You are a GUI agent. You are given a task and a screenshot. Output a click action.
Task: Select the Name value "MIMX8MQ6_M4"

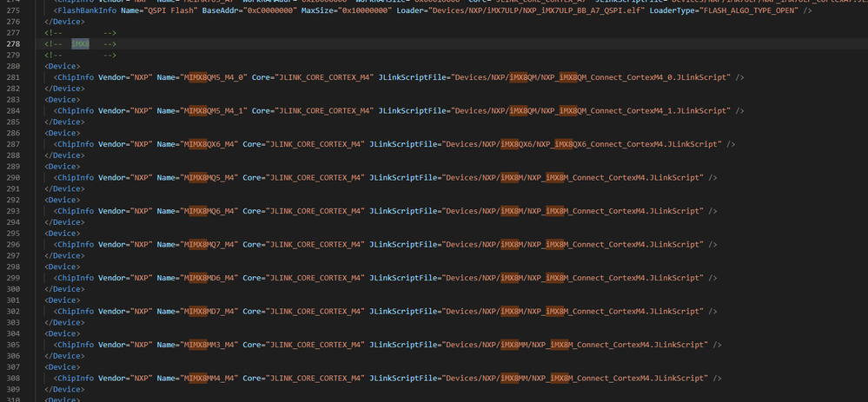click(x=209, y=211)
